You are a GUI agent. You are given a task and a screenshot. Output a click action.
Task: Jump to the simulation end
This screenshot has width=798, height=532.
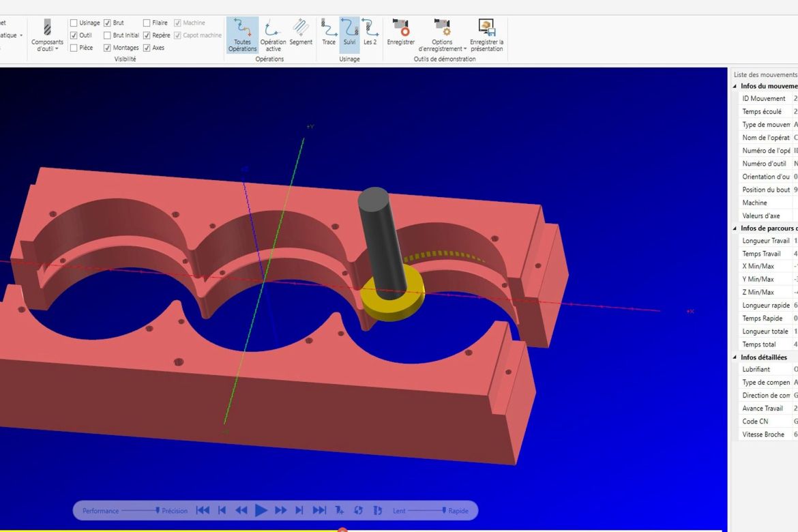(319, 510)
